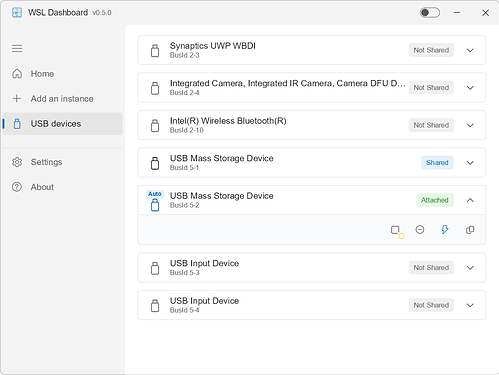The image size is (499, 375).
Task: Click the Settings gear icon
Action: coord(17,162)
